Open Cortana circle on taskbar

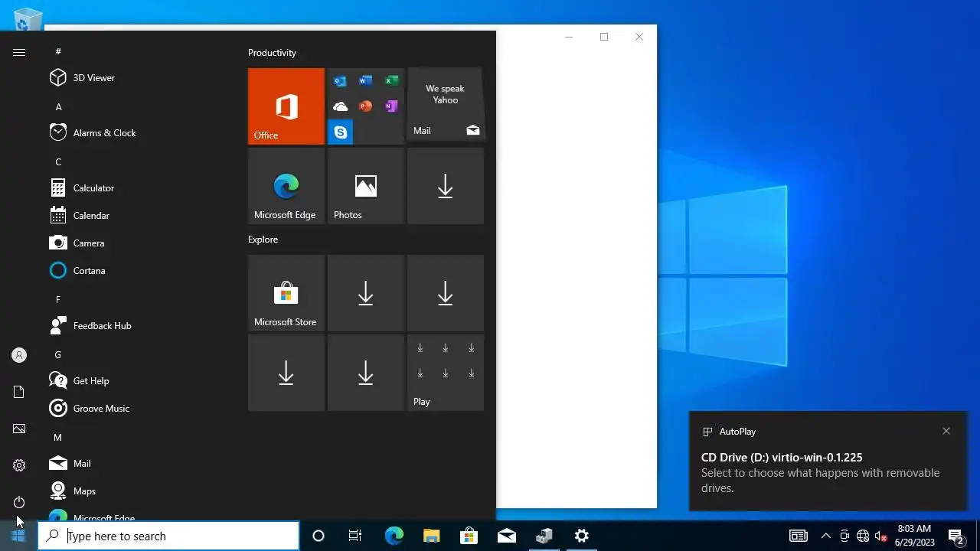(318, 536)
